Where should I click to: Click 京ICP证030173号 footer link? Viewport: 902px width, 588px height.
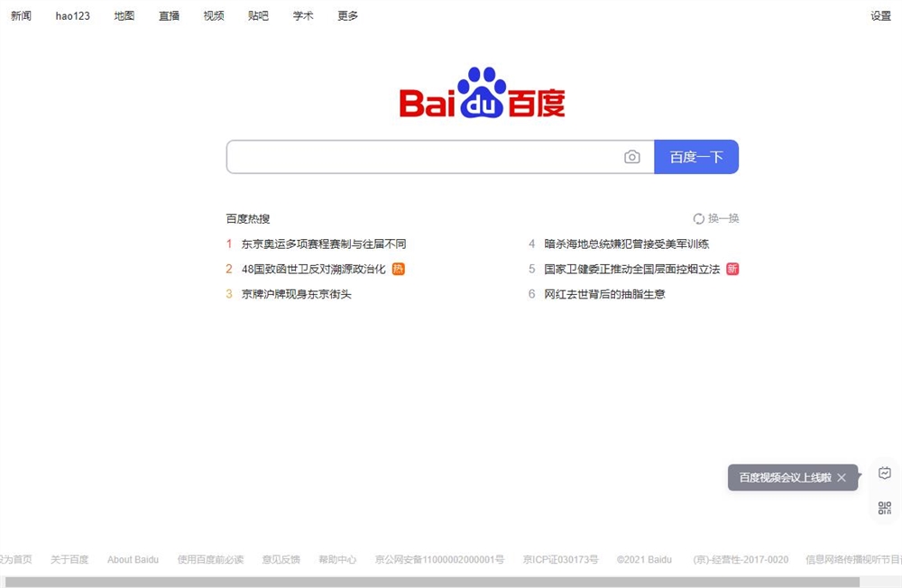click(x=560, y=559)
